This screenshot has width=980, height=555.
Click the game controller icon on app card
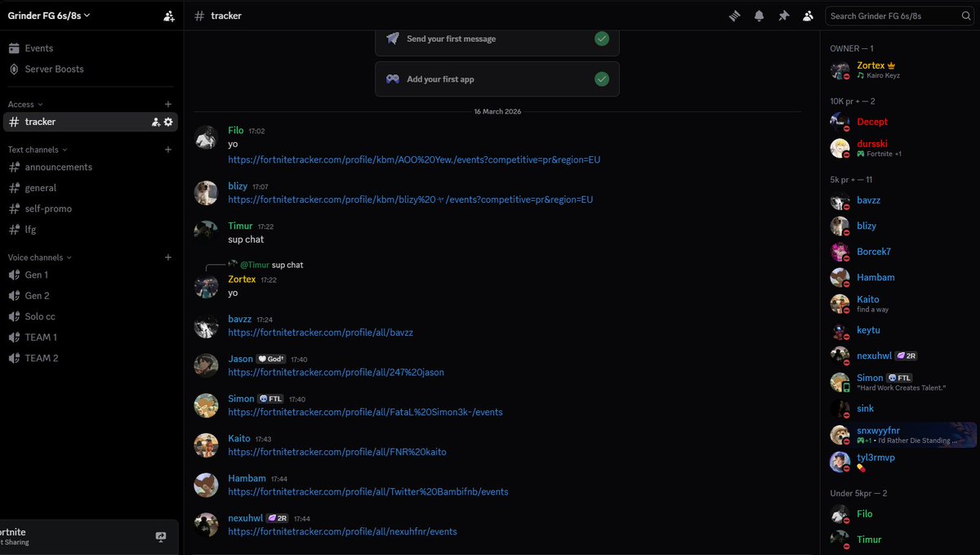click(393, 79)
